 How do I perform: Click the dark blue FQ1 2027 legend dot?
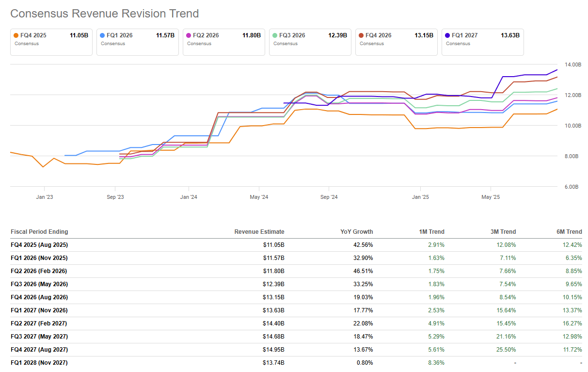tap(447, 35)
